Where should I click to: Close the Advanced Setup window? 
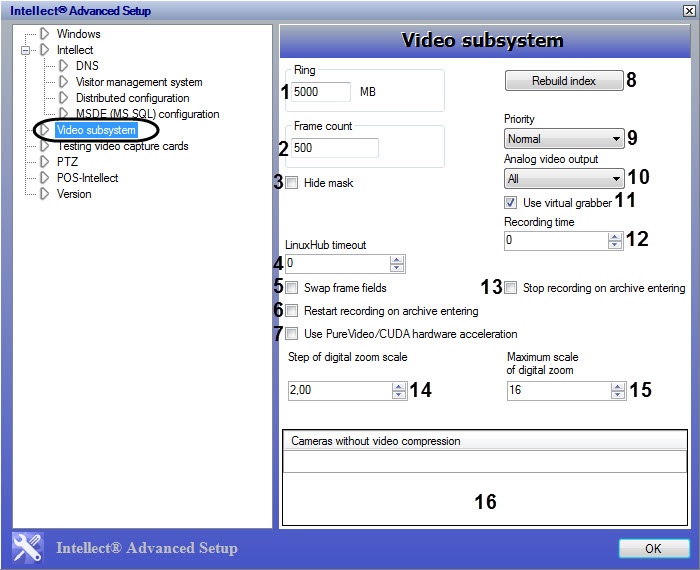pyautogui.click(x=689, y=11)
